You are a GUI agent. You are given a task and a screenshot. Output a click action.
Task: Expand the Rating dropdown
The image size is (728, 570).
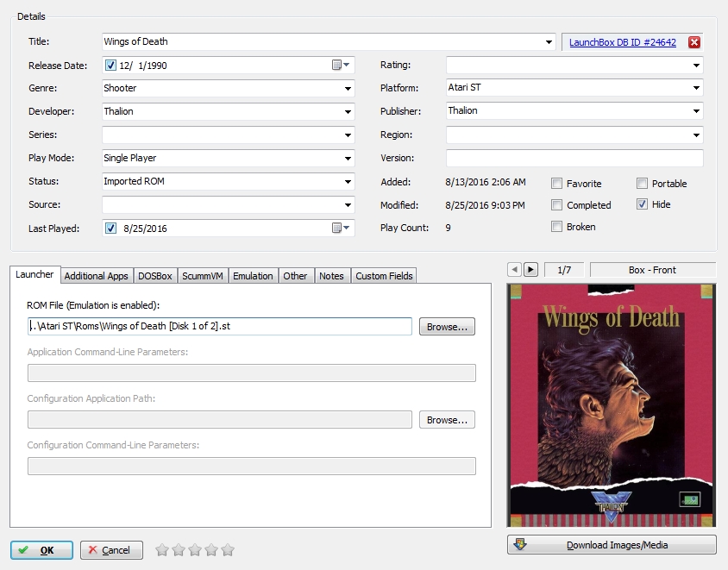click(x=696, y=65)
